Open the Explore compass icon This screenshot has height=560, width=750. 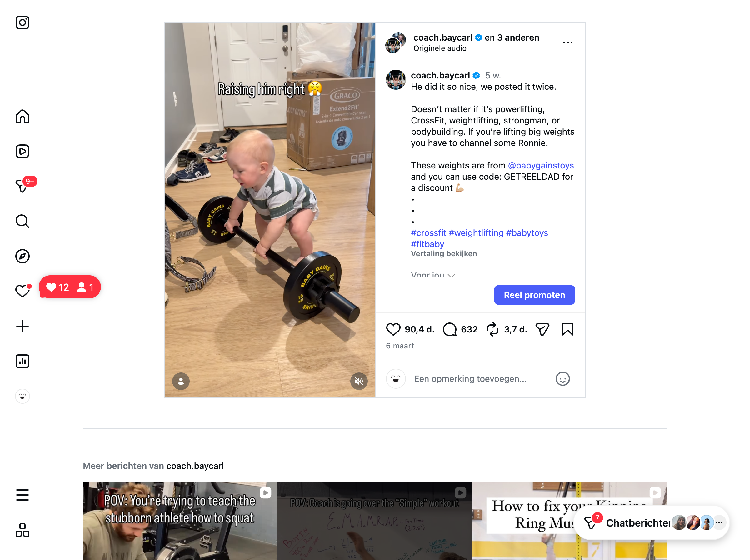pos(22,256)
